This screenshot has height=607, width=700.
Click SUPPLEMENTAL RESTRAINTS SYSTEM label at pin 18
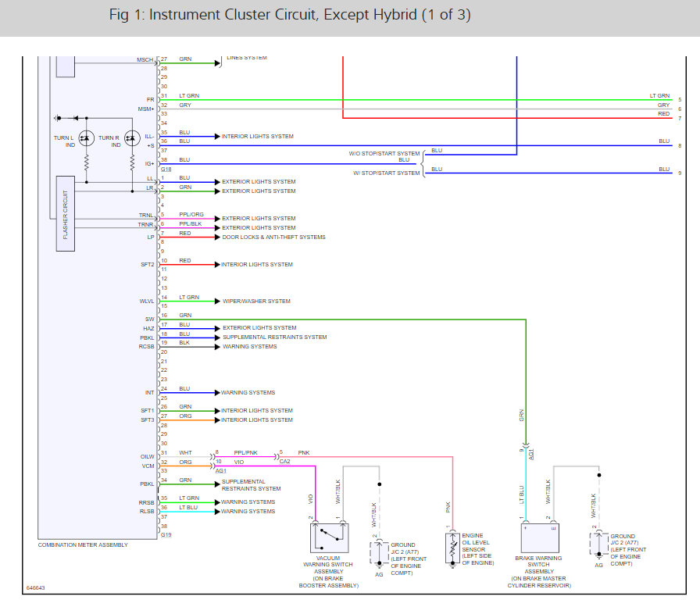(274, 337)
